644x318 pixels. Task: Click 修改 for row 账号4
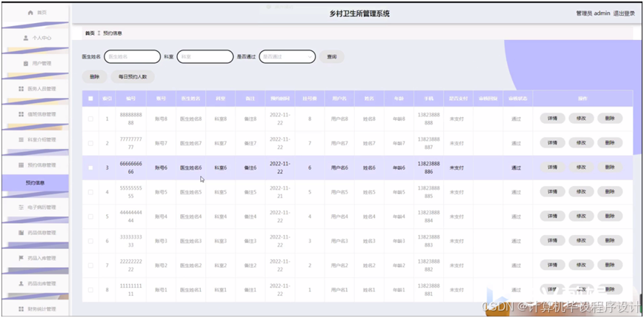[581, 216]
